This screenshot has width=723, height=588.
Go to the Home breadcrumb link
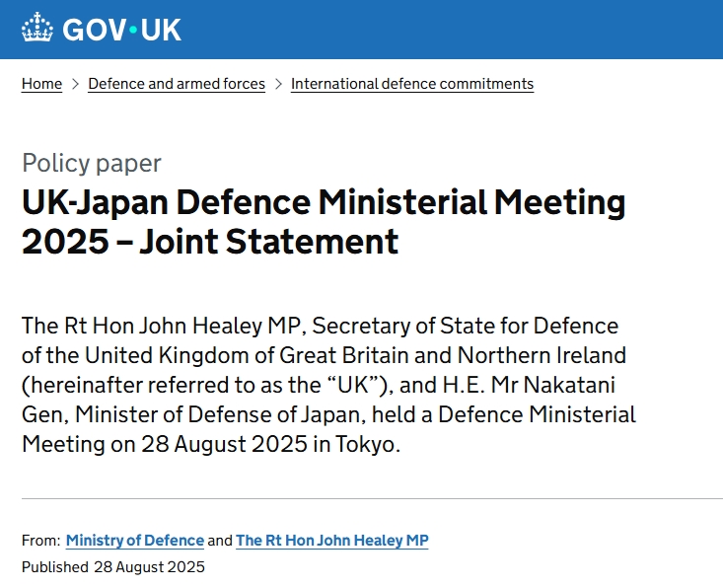(x=41, y=84)
